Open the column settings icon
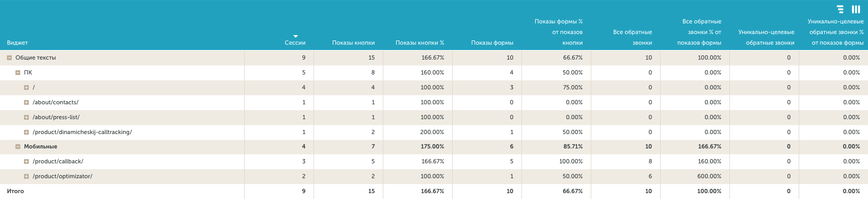Screen dimensions: 868x199 pos(856,9)
